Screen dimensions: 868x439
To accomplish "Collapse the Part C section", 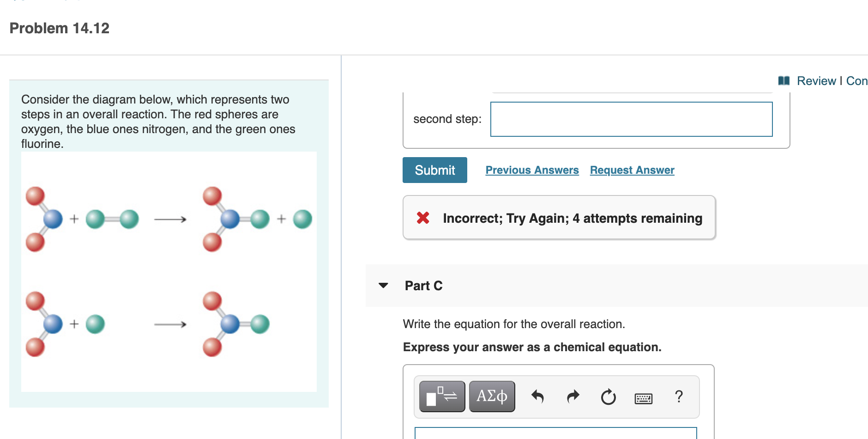I will click(384, 286).
